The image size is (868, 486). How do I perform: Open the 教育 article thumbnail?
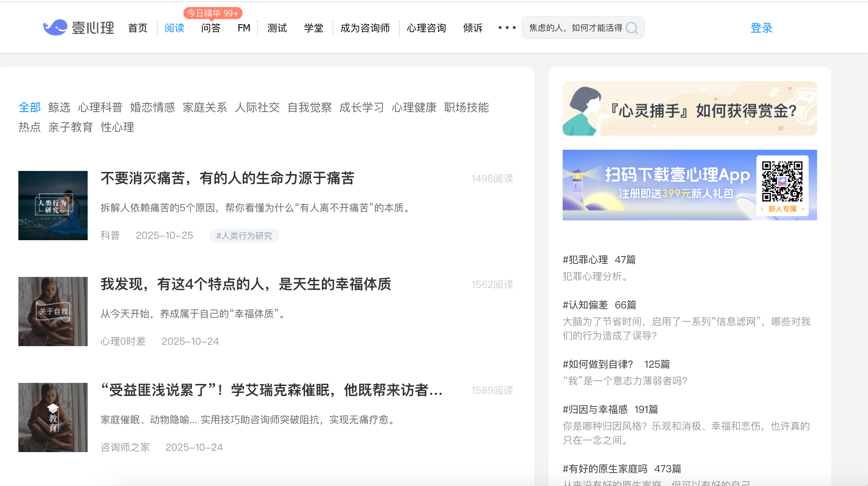pos(53,417)
